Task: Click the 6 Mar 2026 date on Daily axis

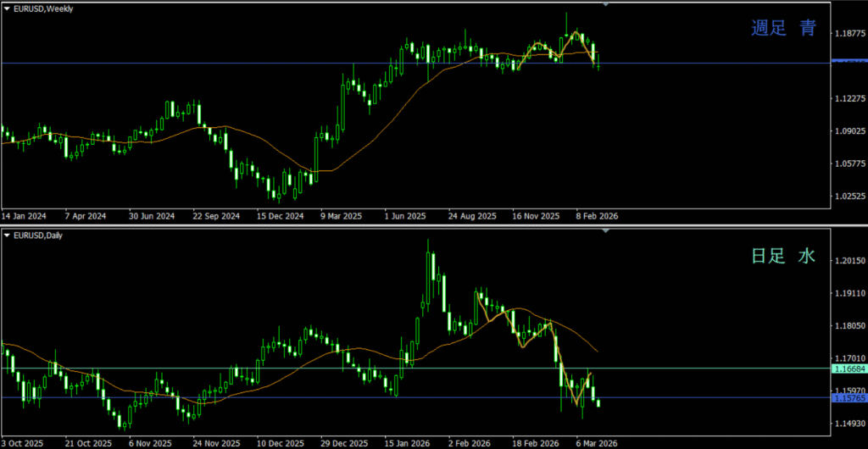Action: pyautogui.click(x=597, y=442)
